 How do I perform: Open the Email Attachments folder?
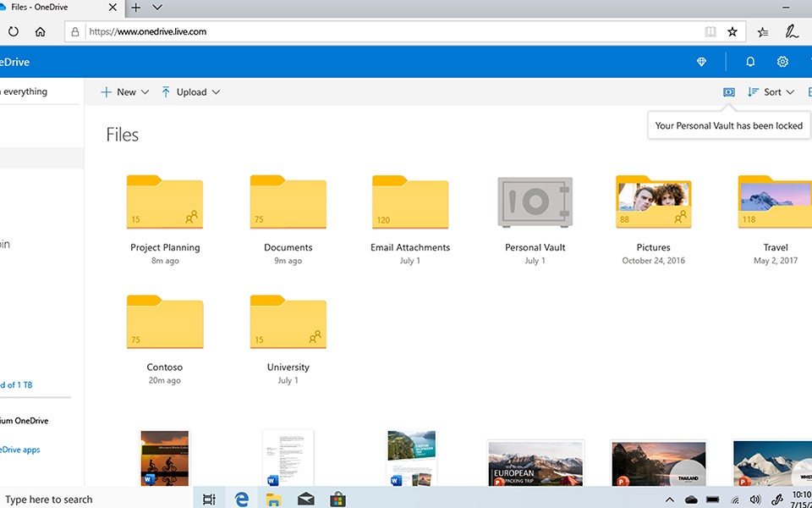tap(410, 202)
